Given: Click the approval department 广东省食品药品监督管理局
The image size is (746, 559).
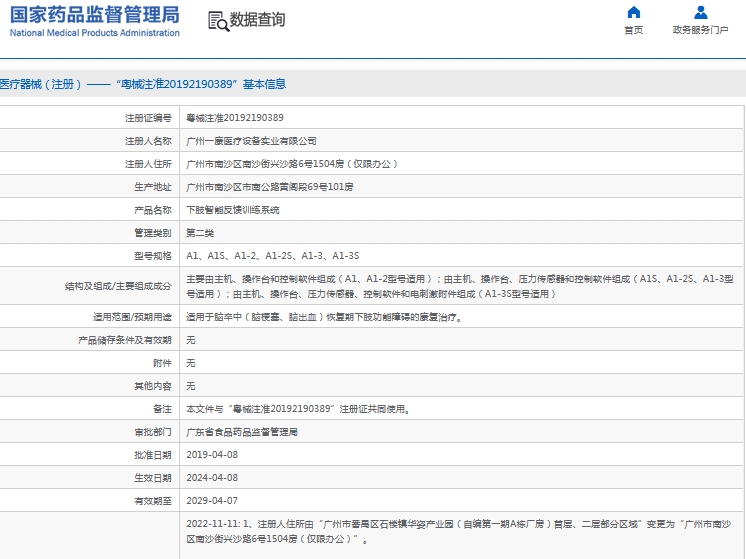Looking at the screenshot, I should click(242, 432).
